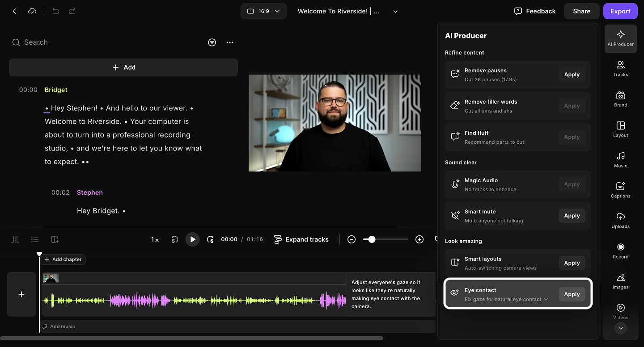Click the Eye contact eye icon

pos(455,293)
